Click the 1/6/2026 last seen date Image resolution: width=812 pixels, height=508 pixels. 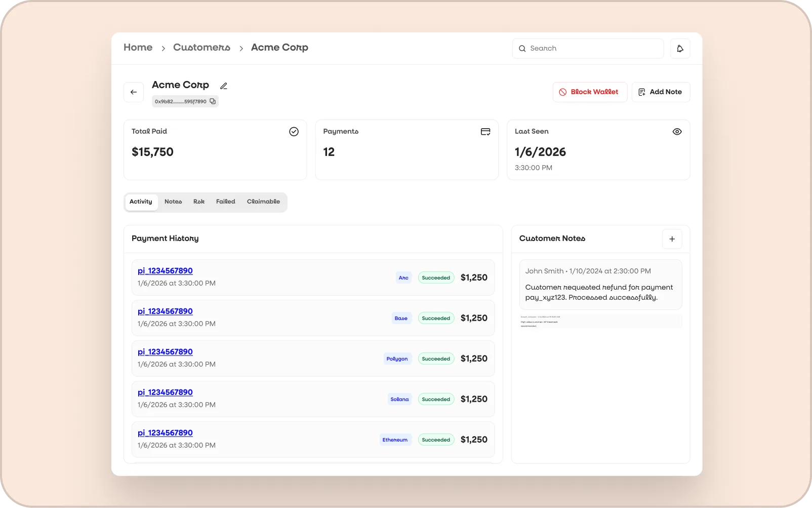pyautogui.click(x=540, y=152)
